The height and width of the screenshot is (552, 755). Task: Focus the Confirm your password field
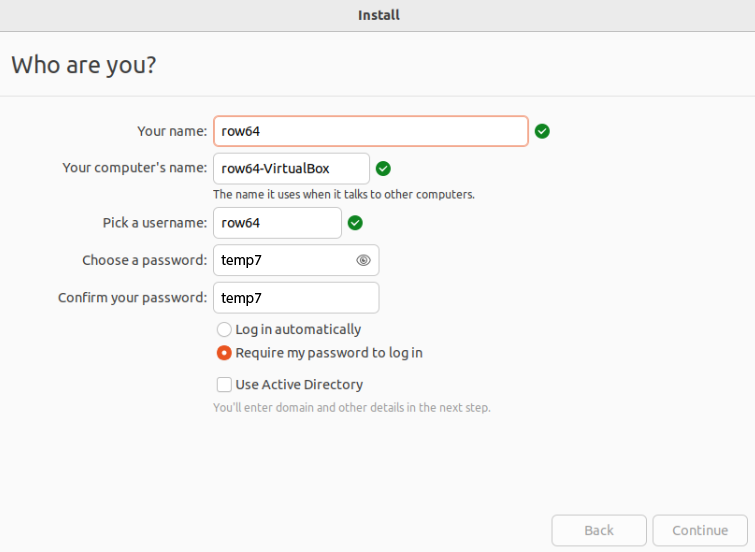pos(296,298)
